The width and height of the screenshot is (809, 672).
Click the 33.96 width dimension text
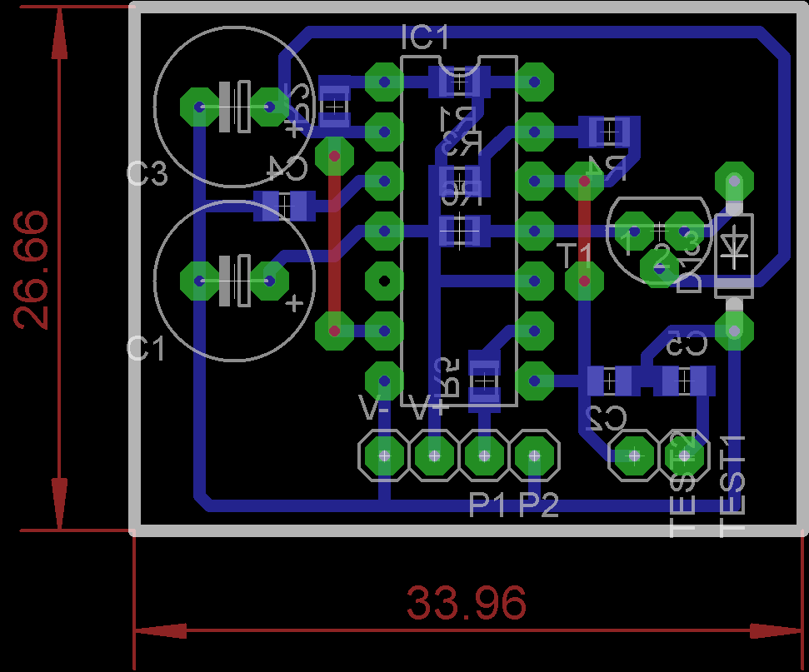click(467, 602)
